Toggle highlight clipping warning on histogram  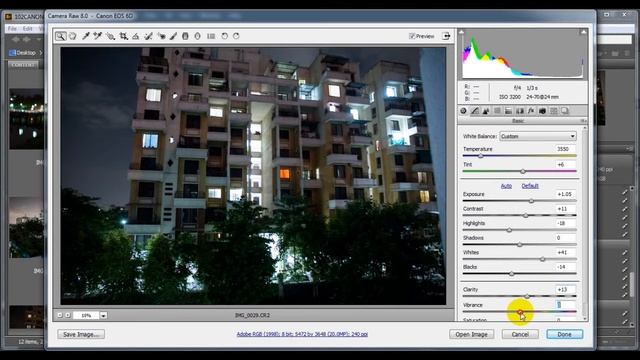(x=583, y=32)
